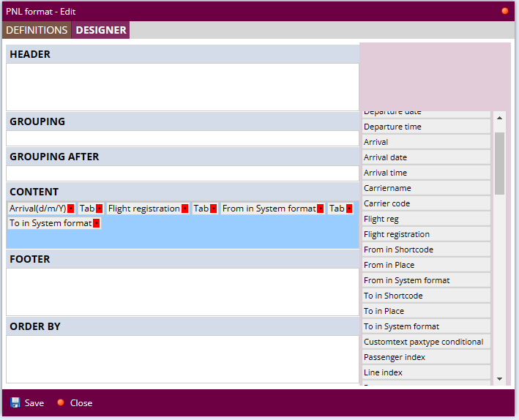Select Carrier code from field list

[x=426, y=203]
